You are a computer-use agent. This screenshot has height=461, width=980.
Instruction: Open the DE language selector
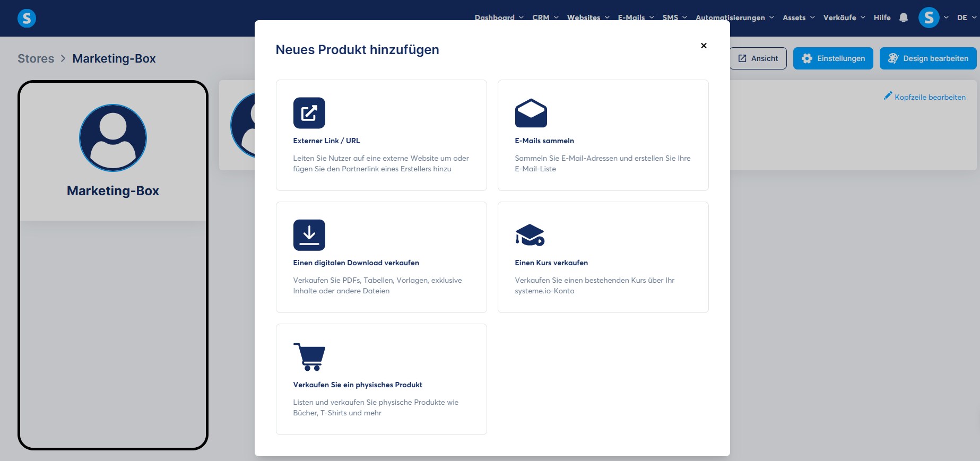click(967, 18)
